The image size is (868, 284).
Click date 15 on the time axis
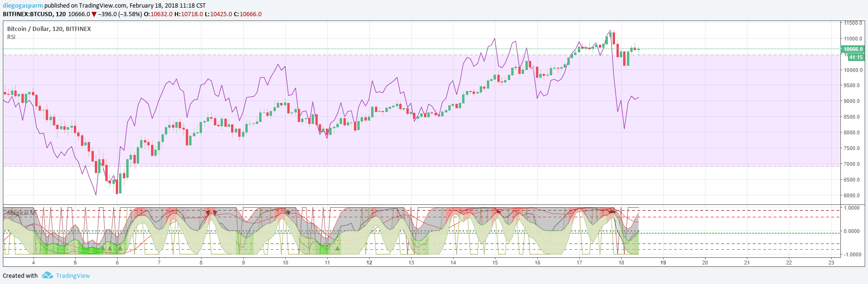coord(495,262)
